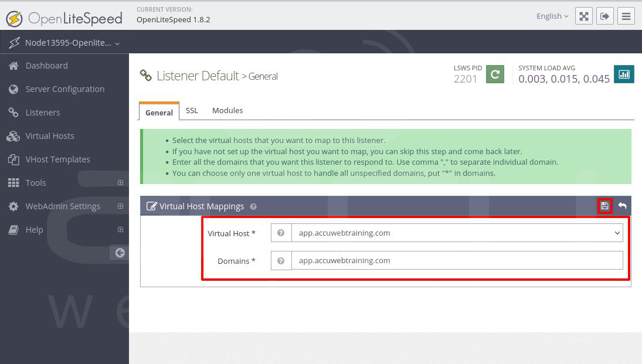Switch to the General tab
Screen dimensions: 642x364
159,112
